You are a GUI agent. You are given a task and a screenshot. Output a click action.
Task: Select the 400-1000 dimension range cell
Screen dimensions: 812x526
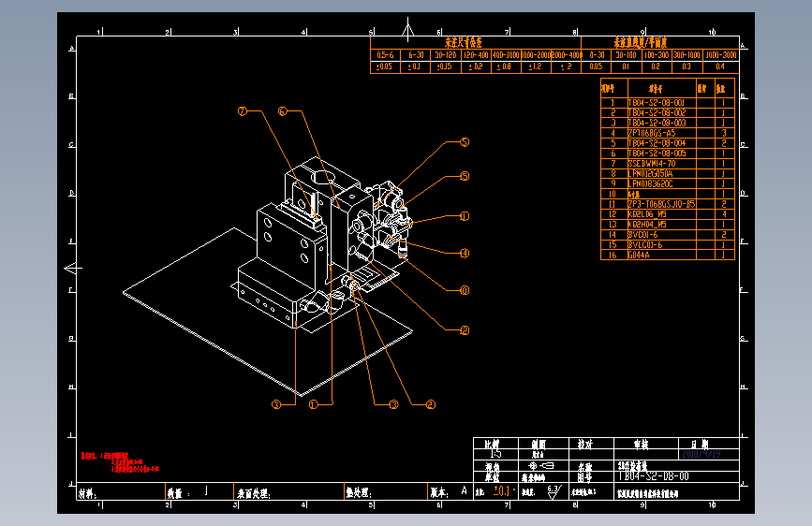pos(506,55)
